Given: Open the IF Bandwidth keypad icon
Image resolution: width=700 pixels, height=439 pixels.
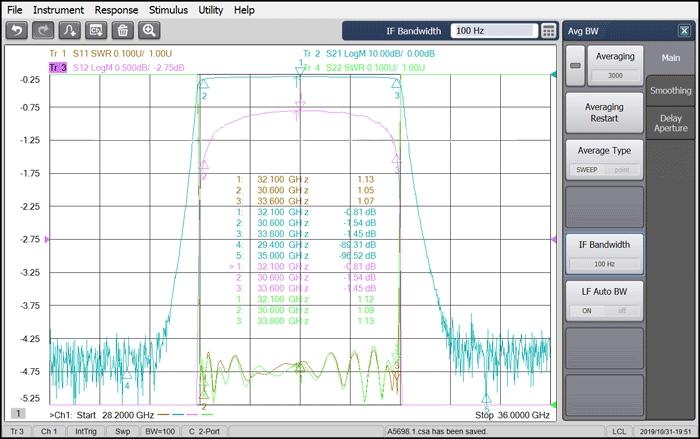Looking at the screenshot, I should click(549, 31).
